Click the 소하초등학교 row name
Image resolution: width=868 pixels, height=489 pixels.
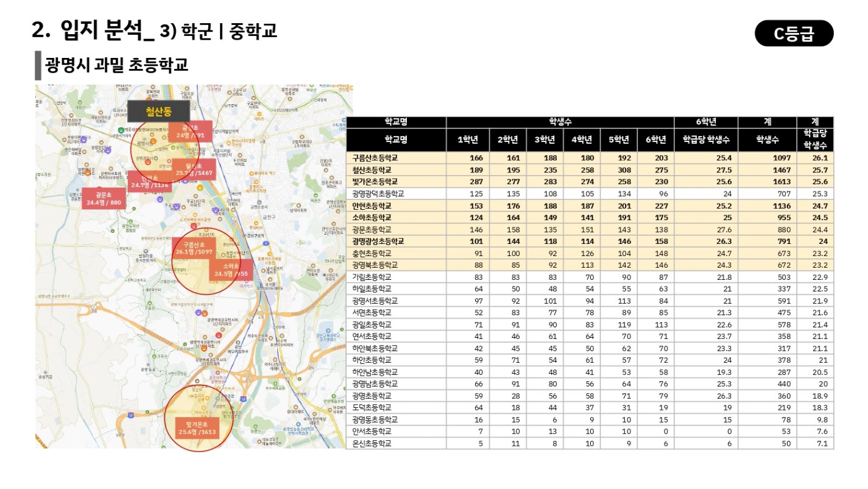[376, 218]
